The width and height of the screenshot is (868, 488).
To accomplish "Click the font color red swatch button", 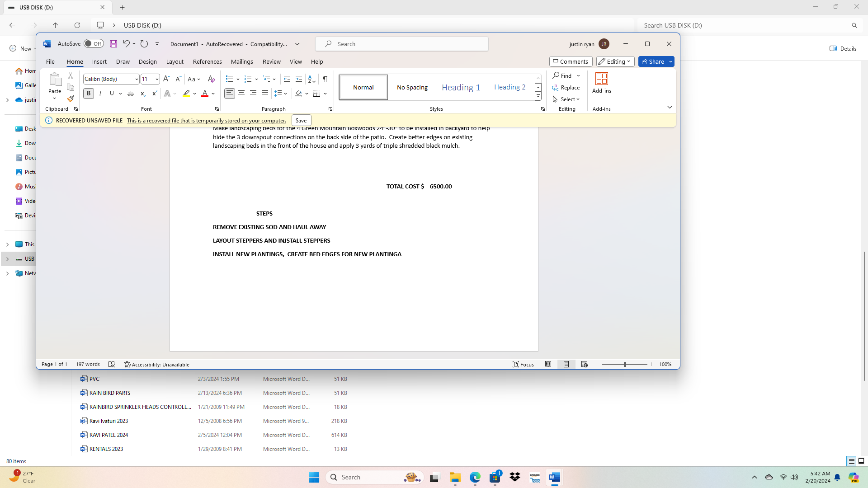I will [205, 94].
